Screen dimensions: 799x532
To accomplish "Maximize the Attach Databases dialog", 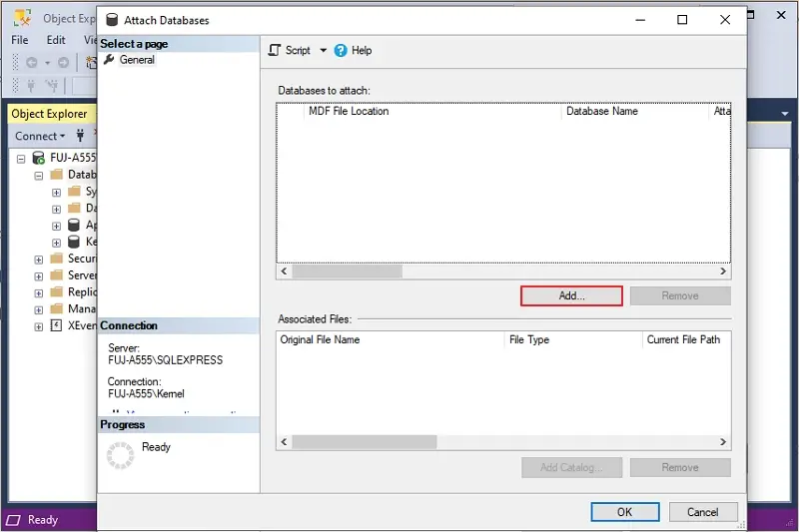I will [x=682, y=20].
